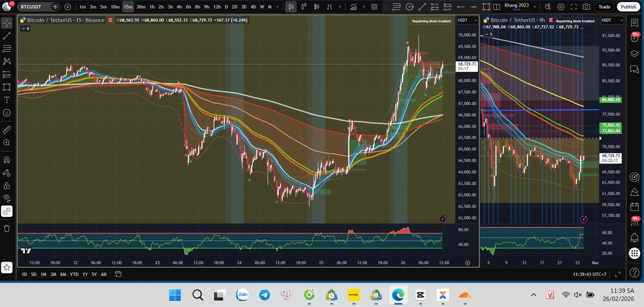Open the forecasting and measurement tools

click(7, 75)
